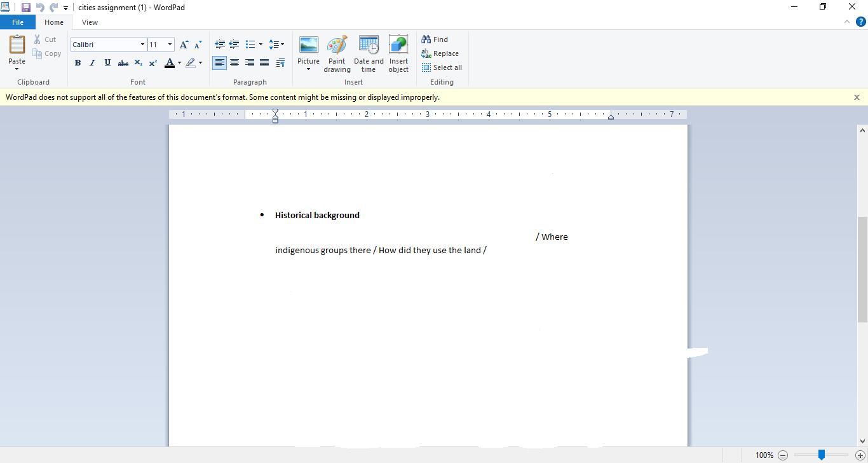Toggle Bold formatting
Viewport: 868px width, 463px height.
78,63
